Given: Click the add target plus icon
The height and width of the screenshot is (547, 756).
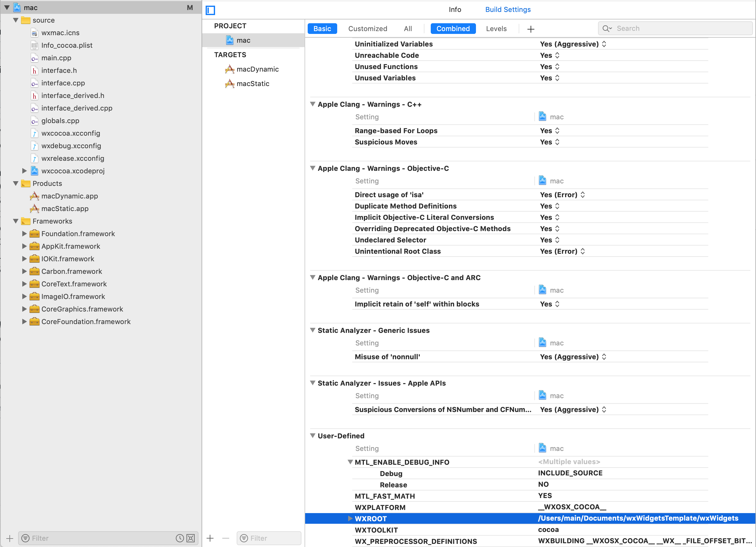Looking at the screenshot, I should [x=210, y=538].
